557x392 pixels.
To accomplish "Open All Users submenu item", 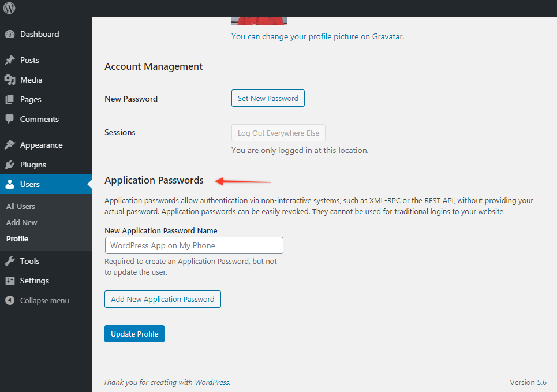I will pyautogui.click(x=21, y=207).
